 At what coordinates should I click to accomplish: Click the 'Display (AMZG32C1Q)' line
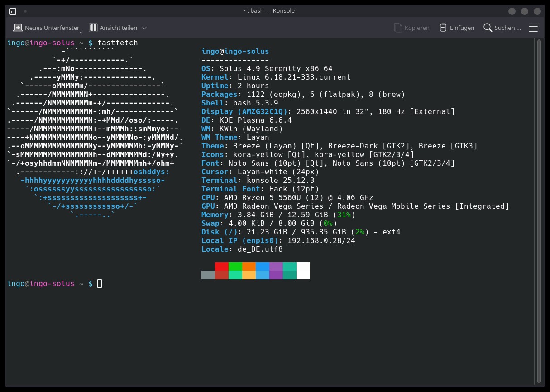tap(328, 111)
